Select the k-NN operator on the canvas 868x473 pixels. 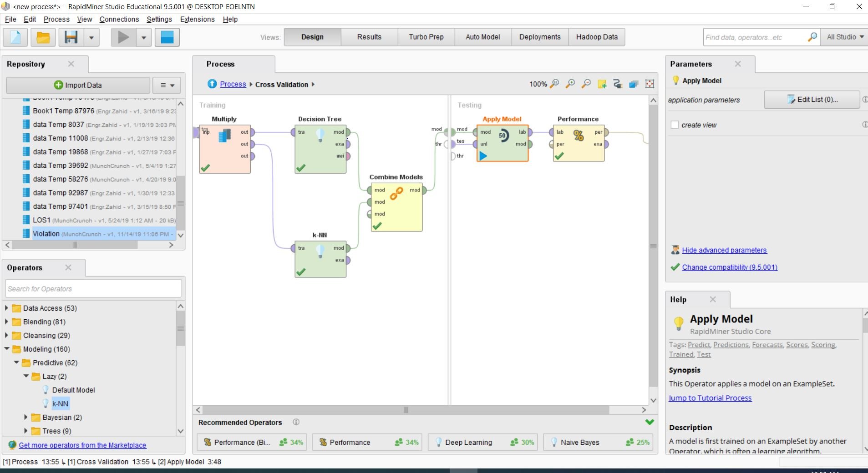[320, 259]
